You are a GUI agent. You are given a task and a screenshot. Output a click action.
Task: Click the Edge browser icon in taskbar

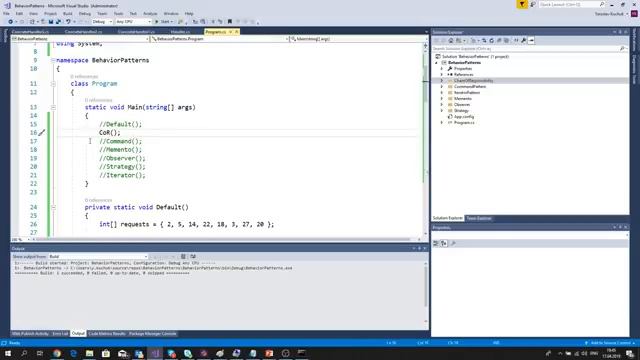73,353
